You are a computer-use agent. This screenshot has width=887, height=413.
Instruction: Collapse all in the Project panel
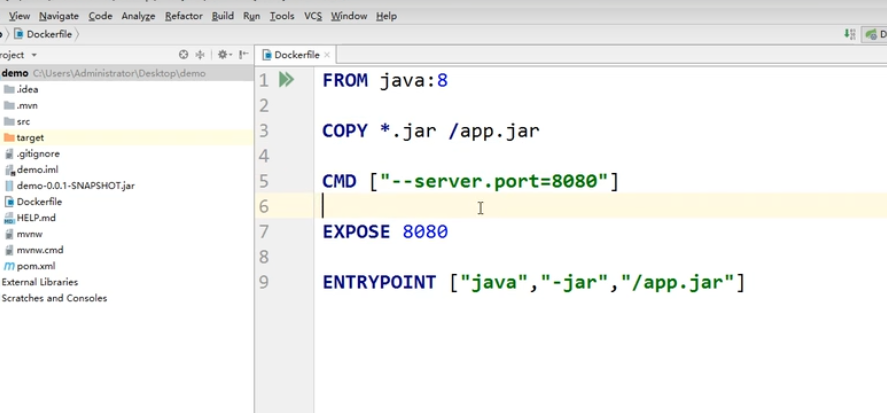click(x=200, y=55)
